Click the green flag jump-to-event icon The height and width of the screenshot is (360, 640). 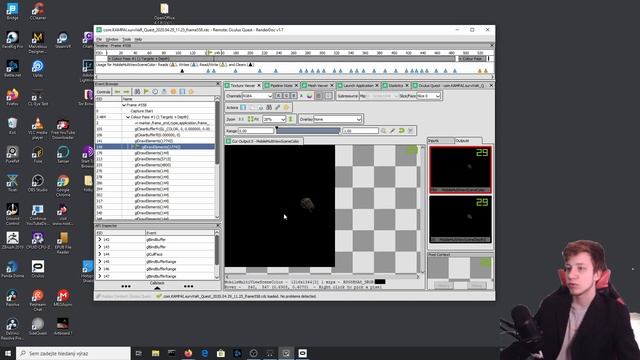click(x=146, y=92)
